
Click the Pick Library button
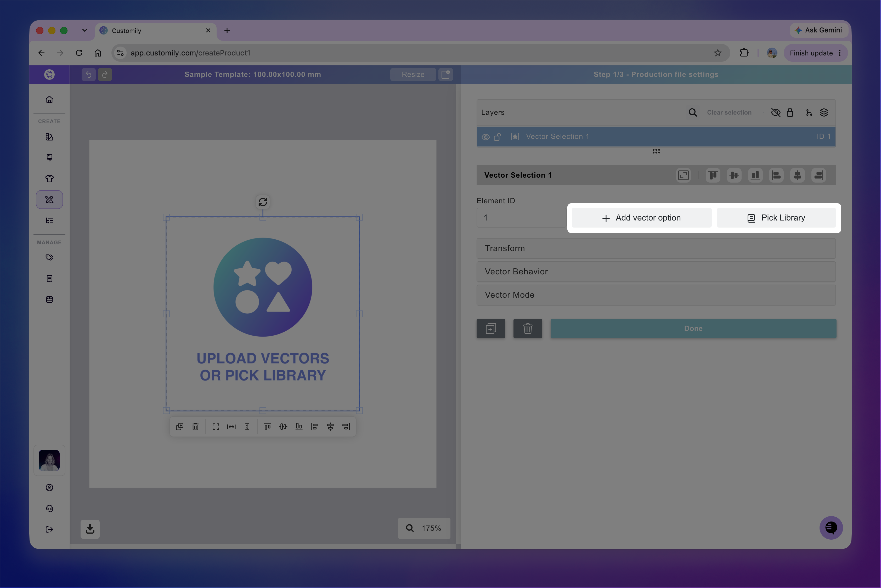(776, 218)
